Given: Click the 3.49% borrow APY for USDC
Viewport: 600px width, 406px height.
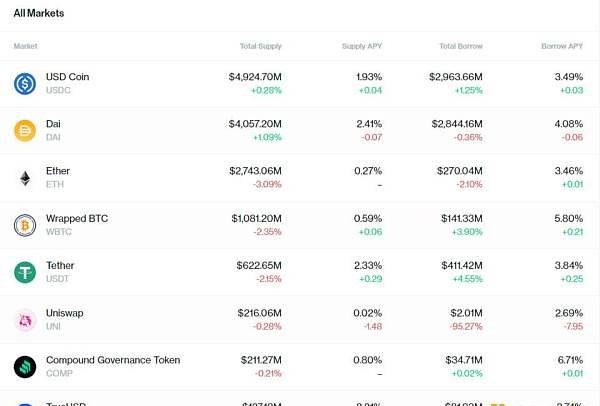Looking at the screenshot, I should tap(569, 77).
